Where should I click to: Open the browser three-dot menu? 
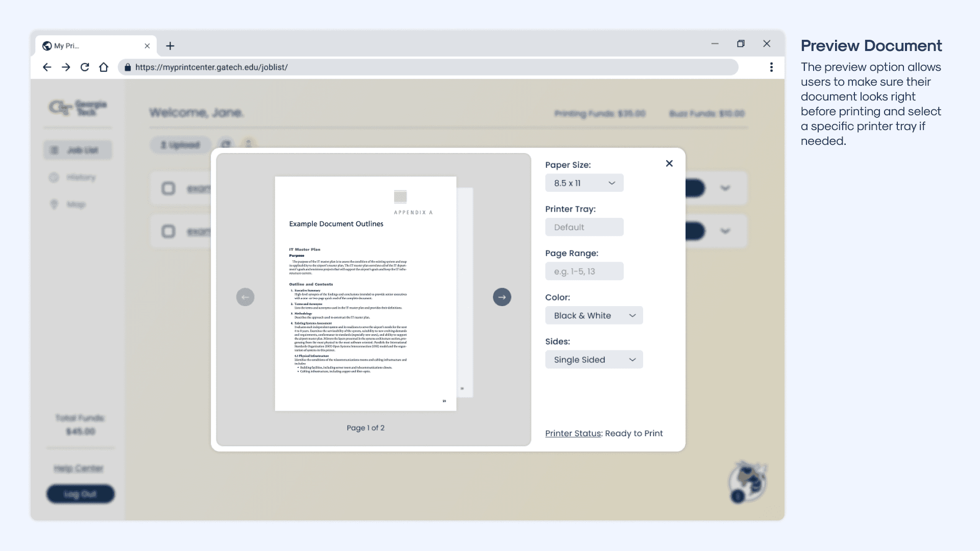coord(771,67)
